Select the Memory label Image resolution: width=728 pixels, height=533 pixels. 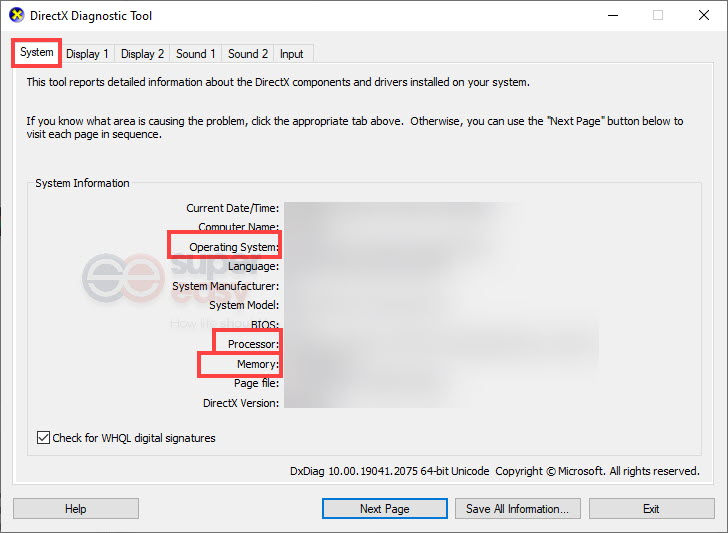257,364
